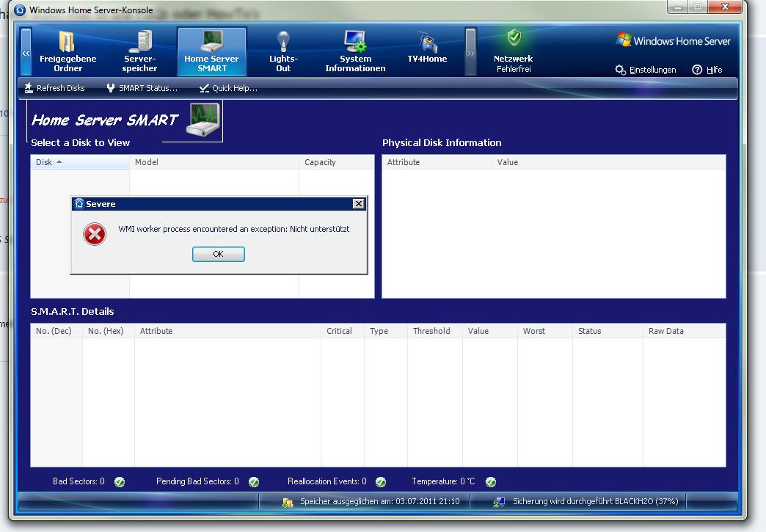766x532 pixels.
Task: Click the physical disk Value column header
Action: (609, 162)
